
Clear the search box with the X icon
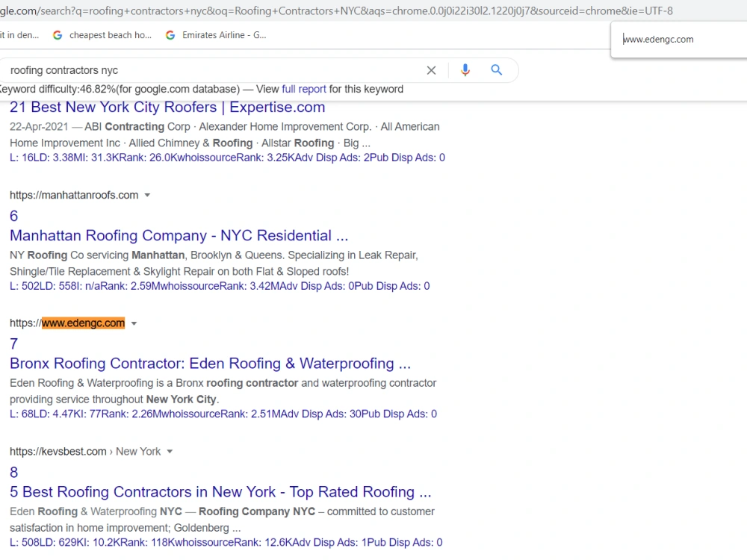(x=431, y=70)
